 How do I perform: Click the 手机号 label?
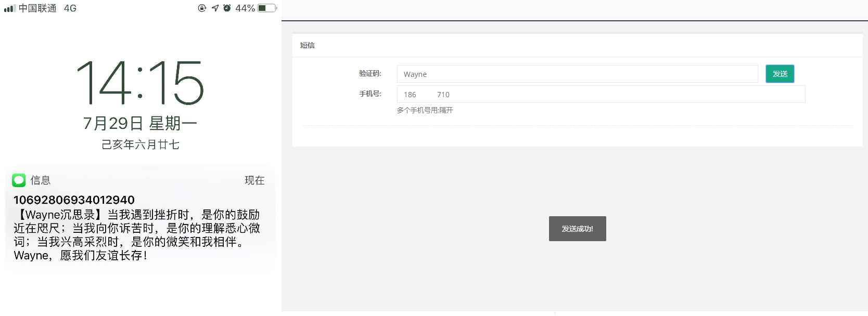click(x=370, y=94)
